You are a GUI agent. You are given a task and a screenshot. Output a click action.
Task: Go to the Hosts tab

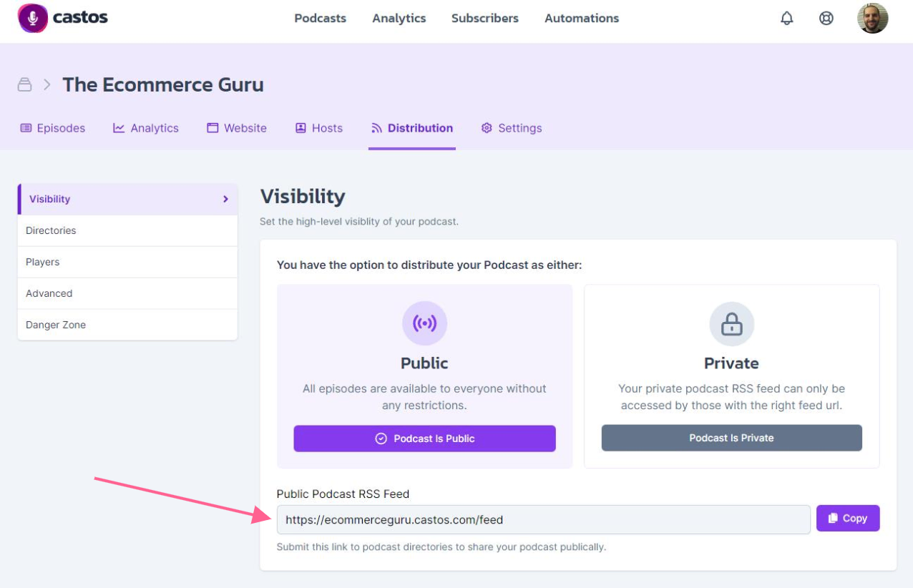pyautogui.click(x=319, y=128)
